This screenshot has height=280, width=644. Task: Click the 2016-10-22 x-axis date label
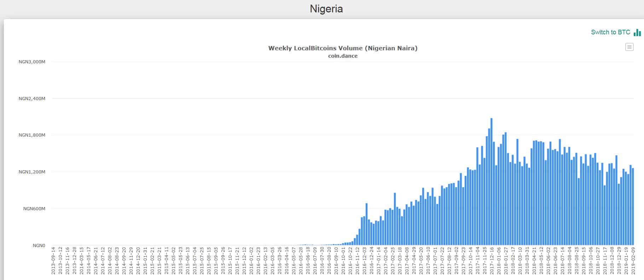(350, 261)
